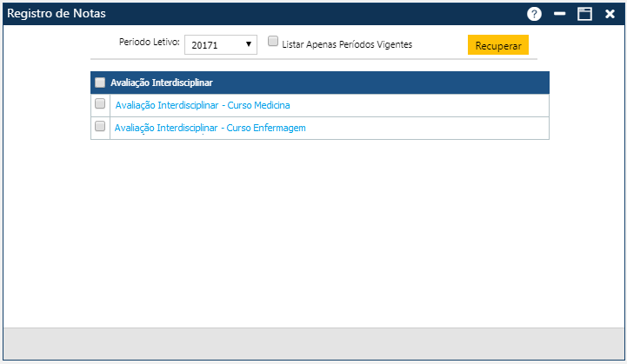Select all via Avaliação Interdisciplinar header checkbox
The height and width of the screenshot is (364, 627).
pos(100,83)
